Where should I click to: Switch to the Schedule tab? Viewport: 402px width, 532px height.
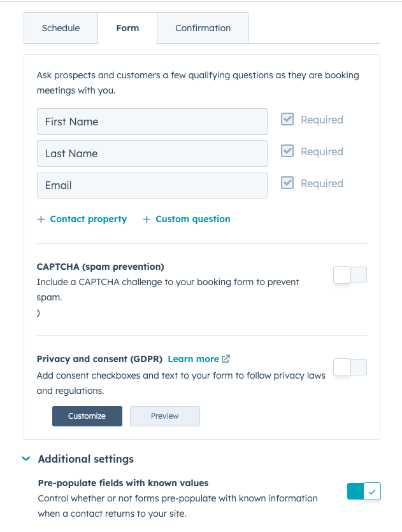pyautogui.click(x=61, y=28)
